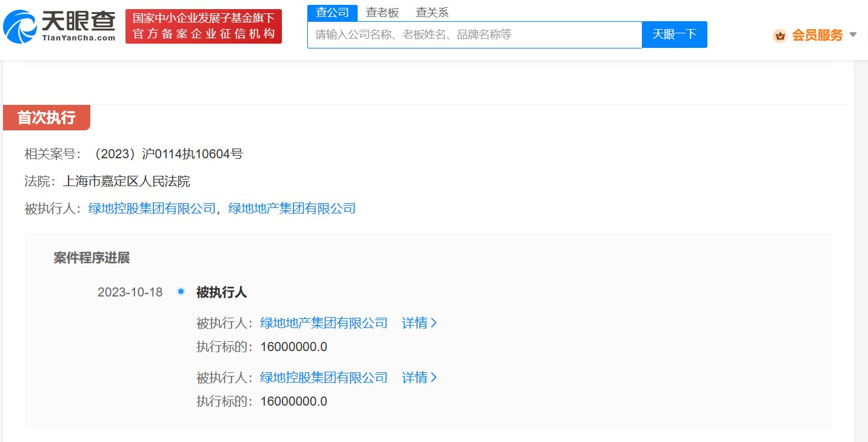Click the 天眼一下 search button
Viewport: 868px width, 442px height.
click(675, 35)
